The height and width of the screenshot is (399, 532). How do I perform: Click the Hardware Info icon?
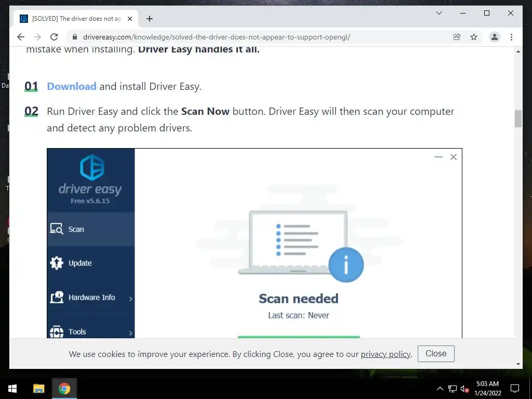pyautogui.click(x=56, y=297)
